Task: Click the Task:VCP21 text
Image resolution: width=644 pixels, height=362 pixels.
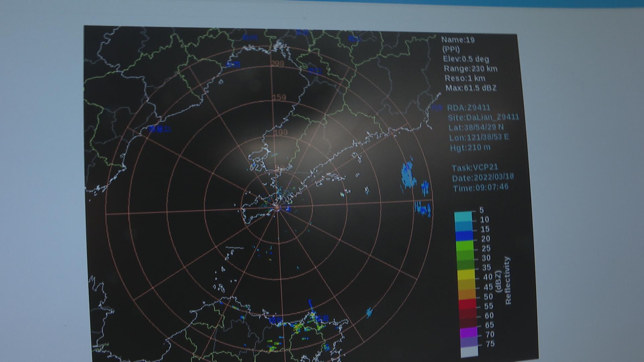Action: (x=475, y=167)
